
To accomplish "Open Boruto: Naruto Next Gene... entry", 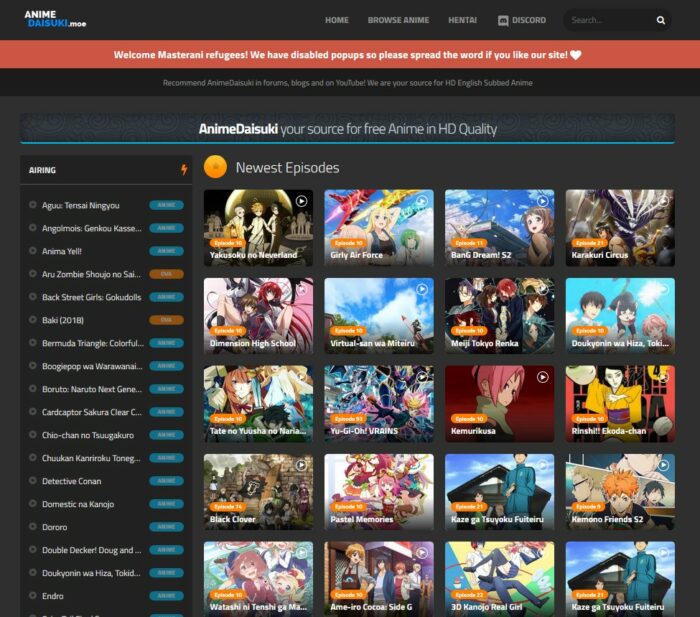I will point(92,389).
